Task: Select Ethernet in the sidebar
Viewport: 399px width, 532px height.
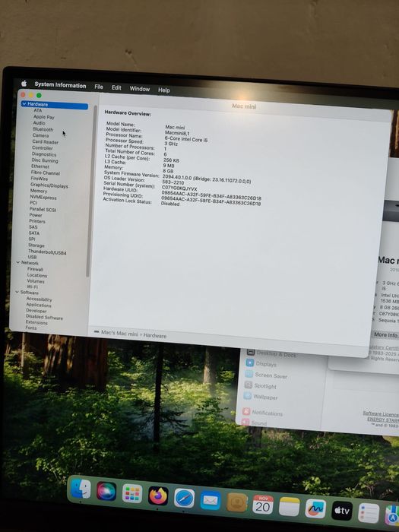Action: 40,166
